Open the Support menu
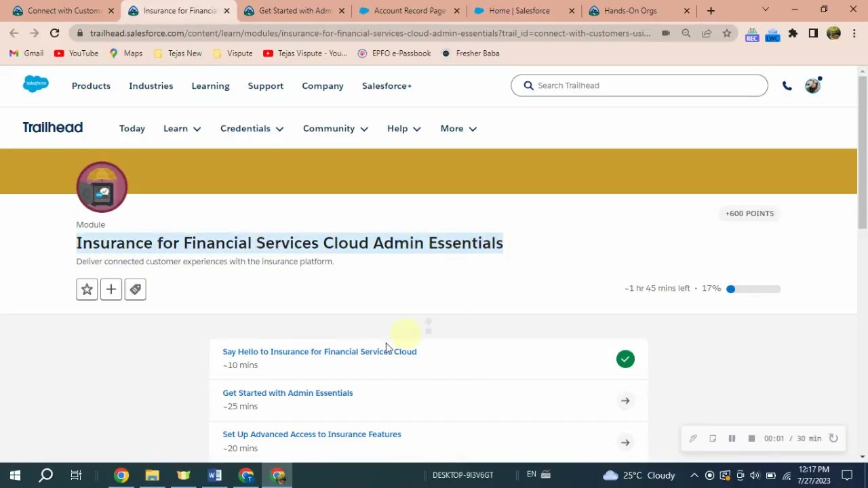The image size is (868, 488). (266, 86)
